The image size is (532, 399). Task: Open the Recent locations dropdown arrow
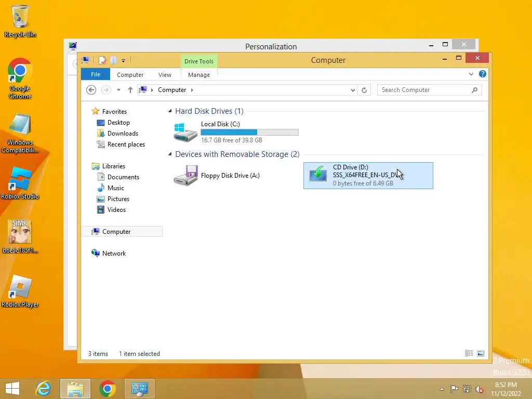(x=118, y=90)
